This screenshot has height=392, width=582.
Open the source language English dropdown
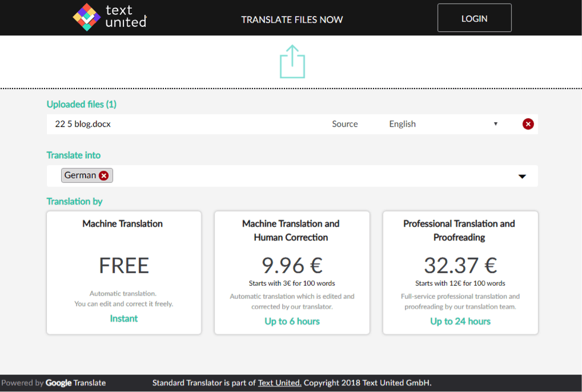[x=443, y=124]
